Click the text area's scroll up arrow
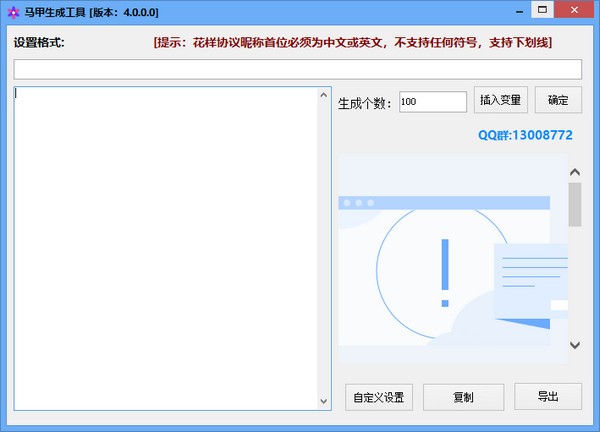The width and height of the screenshot is (600, 432). (x=323, y=96)
